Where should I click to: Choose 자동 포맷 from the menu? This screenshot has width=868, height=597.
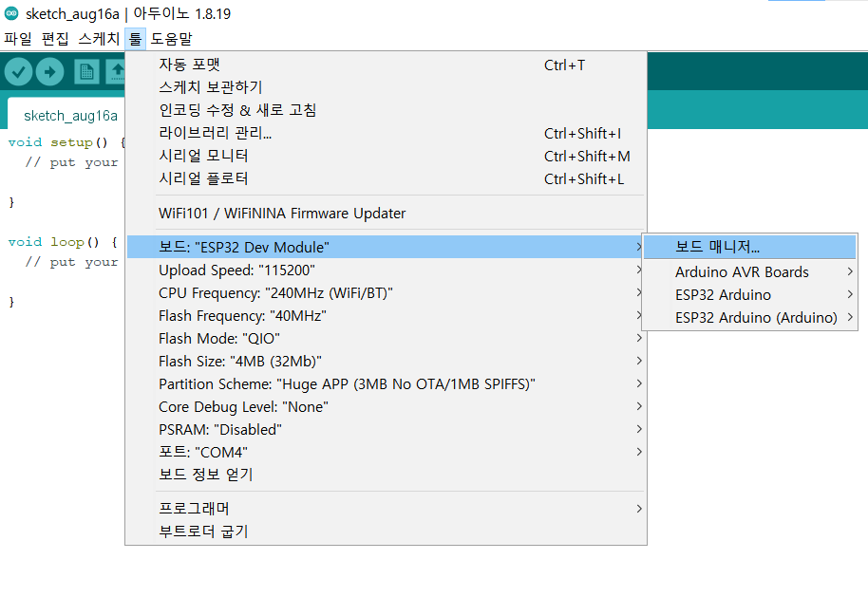(x=387, y=65)
